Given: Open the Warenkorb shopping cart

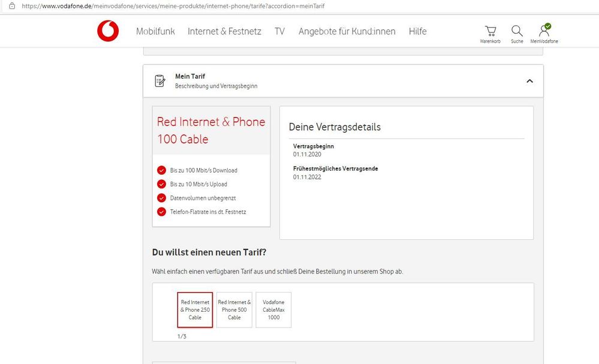Looking at the screenshot, I should 490,30.
